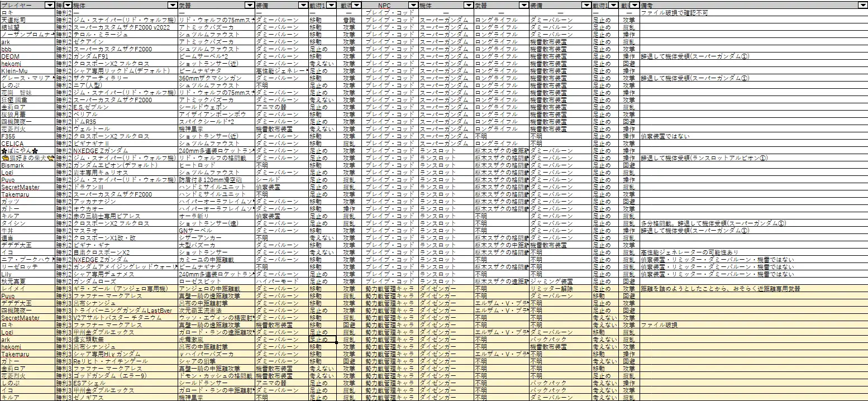Open the player-side 装備 filter dropdown
Viewport: 868px width, 401px height.
(x=303, y=4)
